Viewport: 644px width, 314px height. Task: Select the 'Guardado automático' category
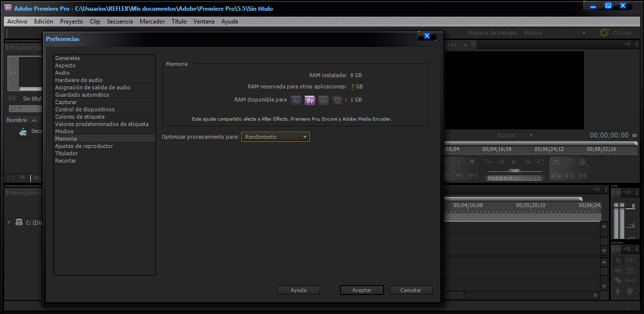pos(105,95)
